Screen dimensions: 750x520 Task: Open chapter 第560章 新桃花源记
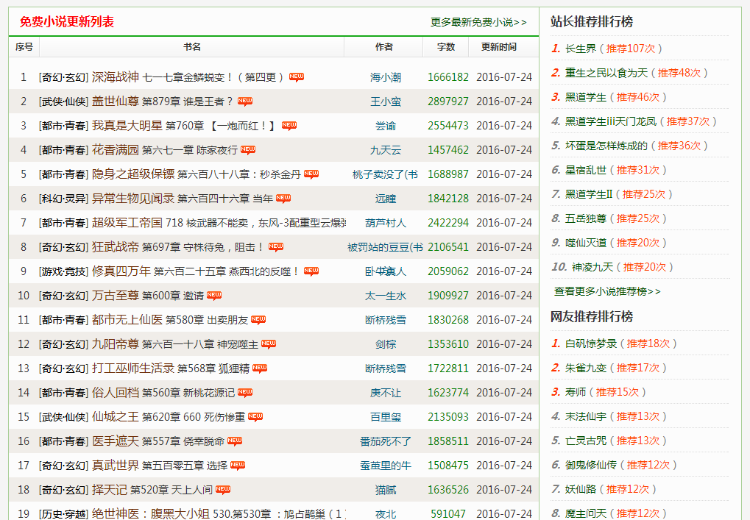[188, 393]
